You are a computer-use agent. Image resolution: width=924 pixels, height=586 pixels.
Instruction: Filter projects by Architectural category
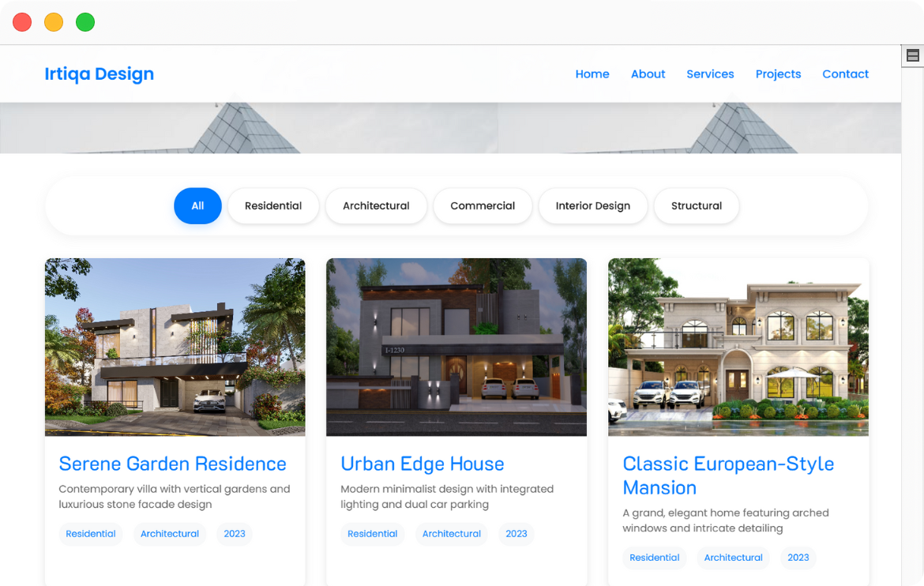(376, 206)
